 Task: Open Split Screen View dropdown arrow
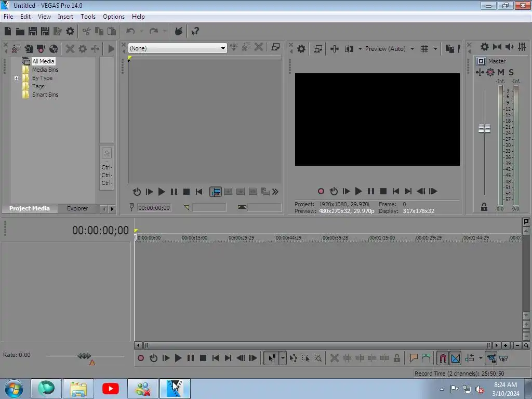[360, 49]
